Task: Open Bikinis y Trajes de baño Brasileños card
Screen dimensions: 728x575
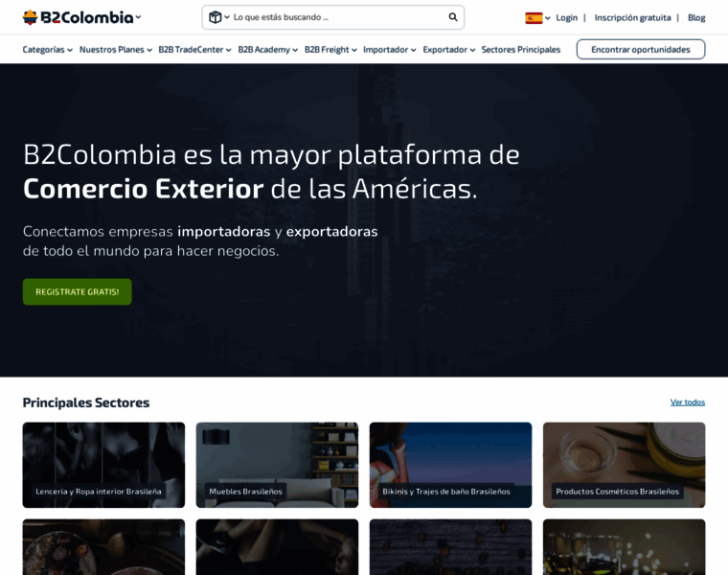Action: (450, 465)
